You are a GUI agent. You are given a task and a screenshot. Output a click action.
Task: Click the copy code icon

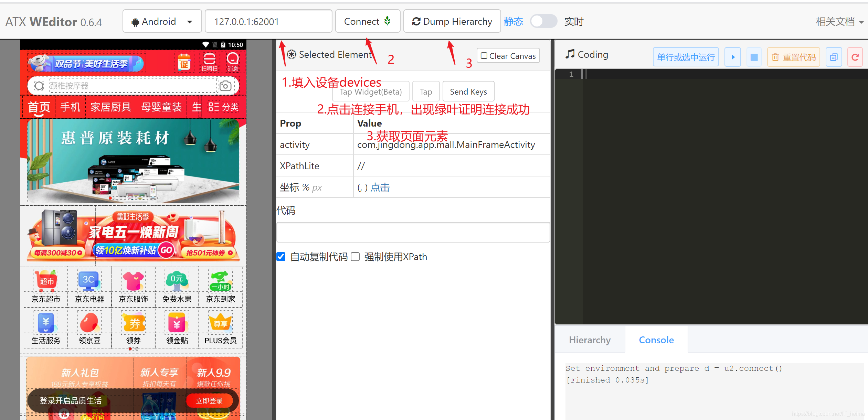point(834,57)
